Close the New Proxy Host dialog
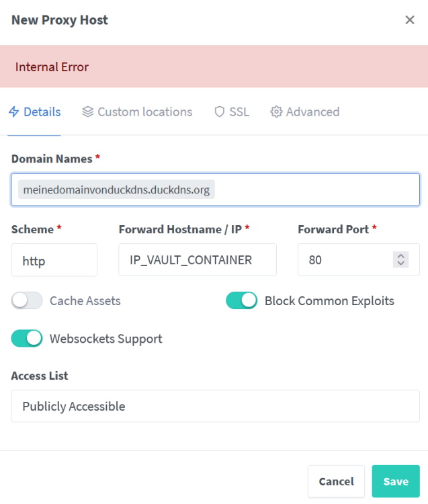Viewport: 428px width, 504px height. point(410,20)
